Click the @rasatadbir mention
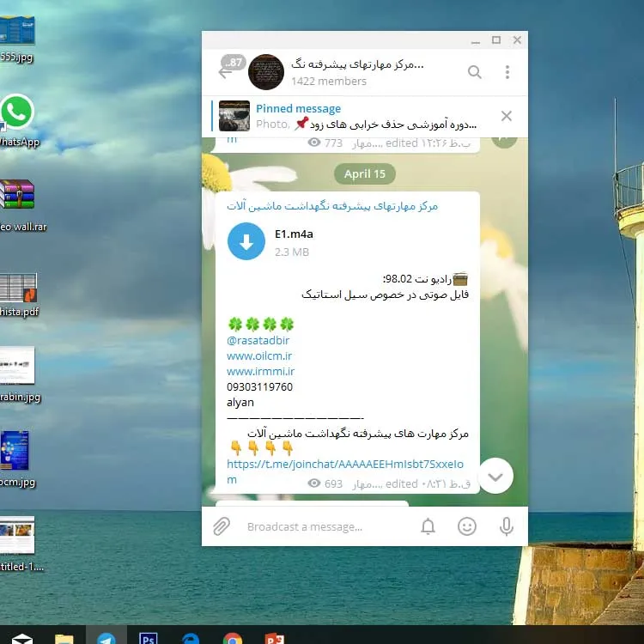 coord(259,340)
